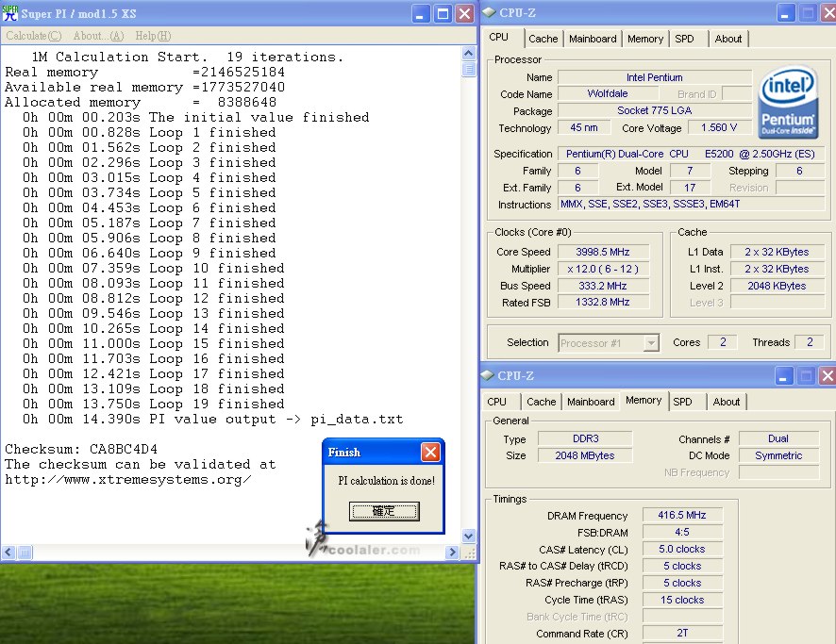
Task: Click the Bus Speed value 333.2 MHz
Action: tap(603, 286)
